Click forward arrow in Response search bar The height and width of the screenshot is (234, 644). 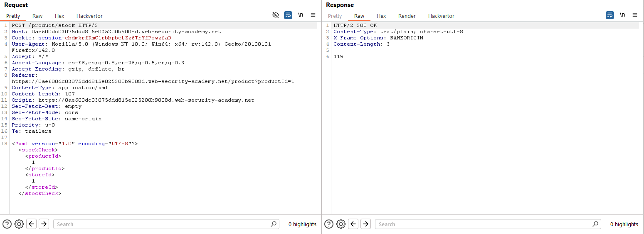[365, 224]
